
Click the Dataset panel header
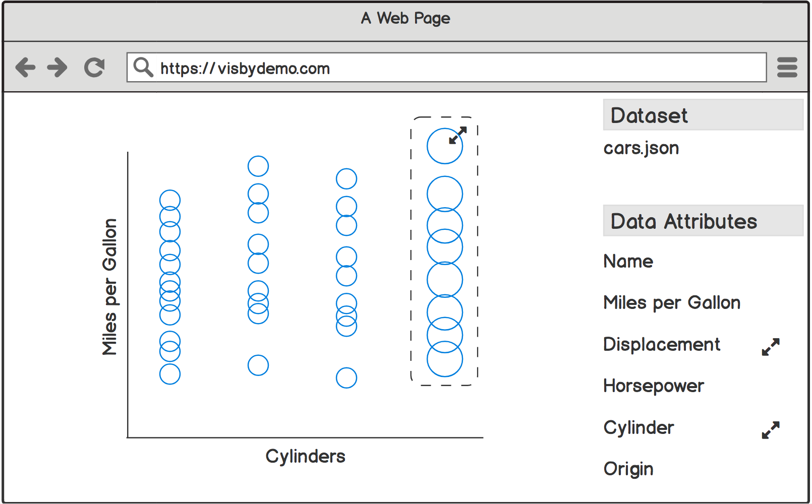pos(703,115)
